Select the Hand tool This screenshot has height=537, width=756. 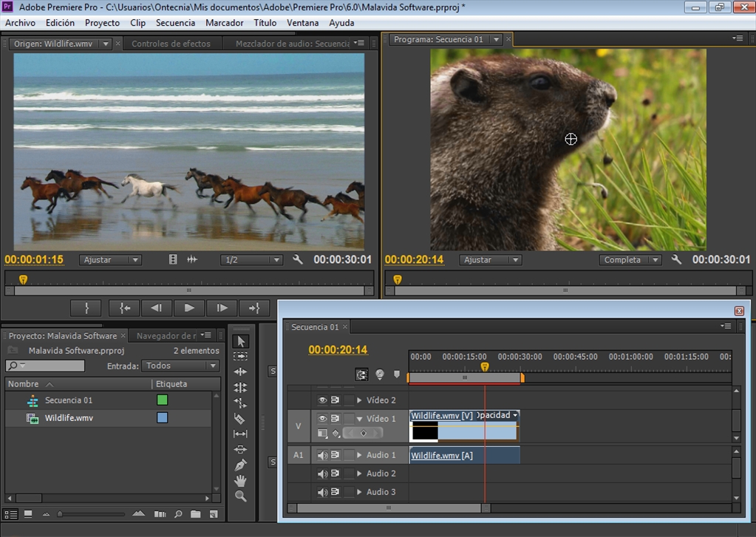click(x=241, y=481)
